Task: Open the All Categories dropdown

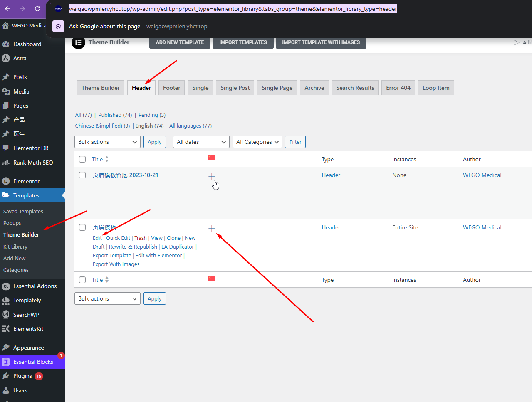Action: (x=257, y=142)
